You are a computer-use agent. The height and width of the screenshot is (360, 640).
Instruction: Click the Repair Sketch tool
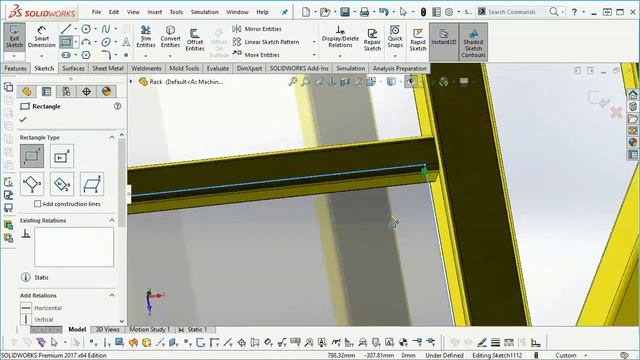point(372,40)
